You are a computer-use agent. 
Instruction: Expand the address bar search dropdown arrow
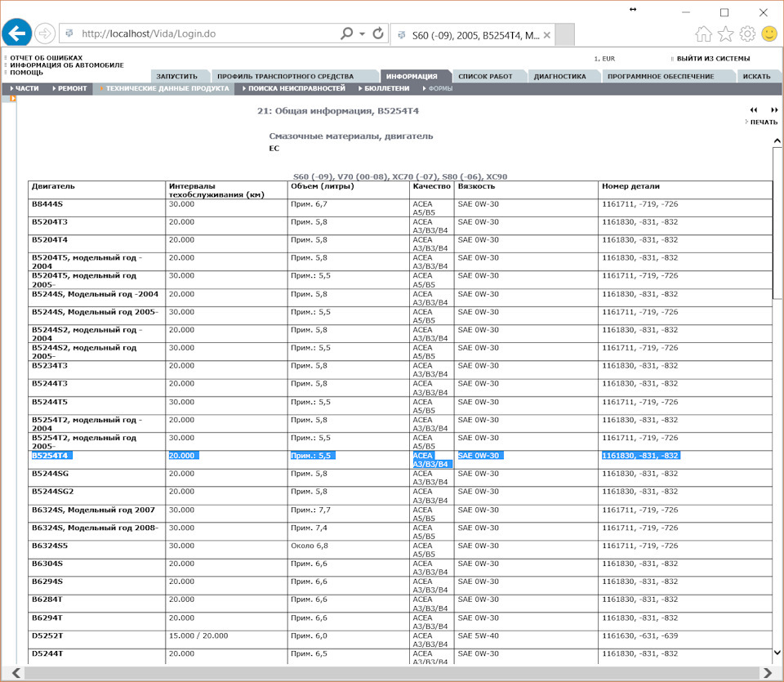[362, 33]
